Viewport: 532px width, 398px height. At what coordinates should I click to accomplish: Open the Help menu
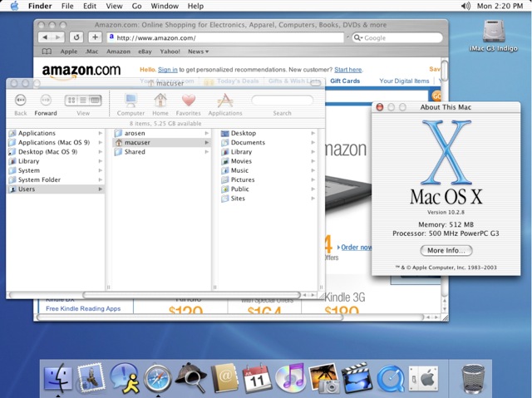195,6
